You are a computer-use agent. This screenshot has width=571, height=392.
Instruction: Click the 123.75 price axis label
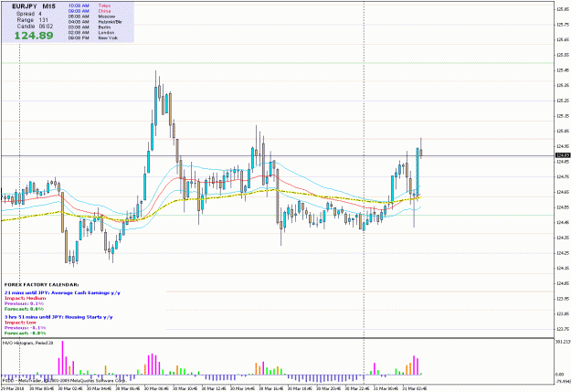click(563, 329)
